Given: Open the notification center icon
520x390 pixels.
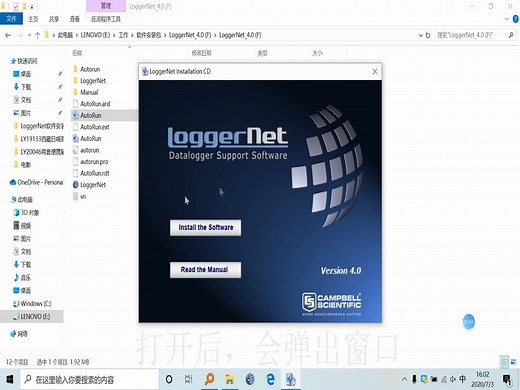Looking at the screenshot, I should point(507,379).
